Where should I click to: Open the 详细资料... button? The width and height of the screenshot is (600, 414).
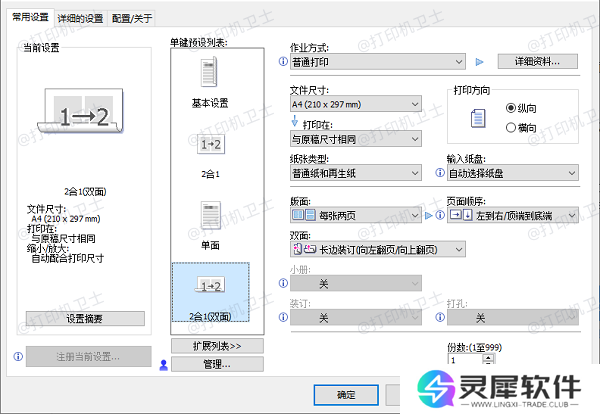(538, 62)
